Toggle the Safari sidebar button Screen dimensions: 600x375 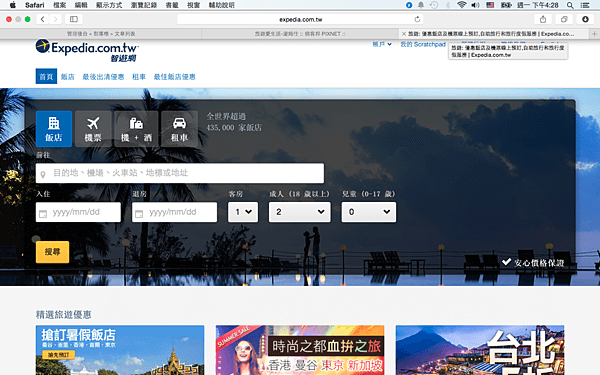point(74,19)
